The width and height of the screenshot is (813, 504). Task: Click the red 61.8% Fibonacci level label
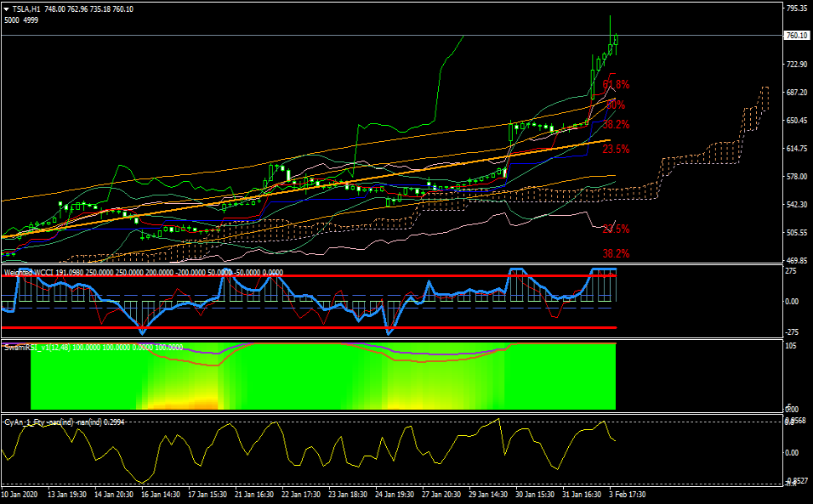[x=616, y=85]
